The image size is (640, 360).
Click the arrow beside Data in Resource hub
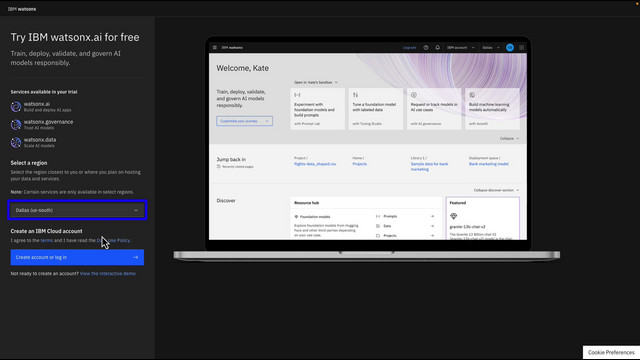(432, 226)
